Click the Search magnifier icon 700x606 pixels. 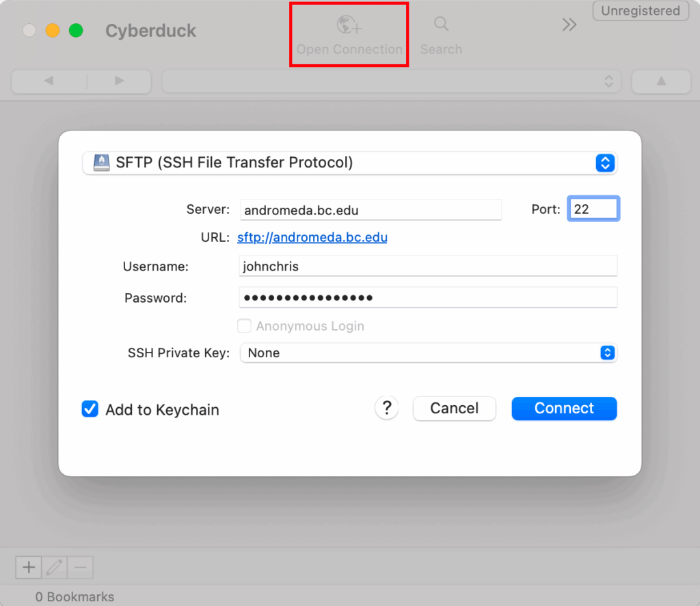441,24
